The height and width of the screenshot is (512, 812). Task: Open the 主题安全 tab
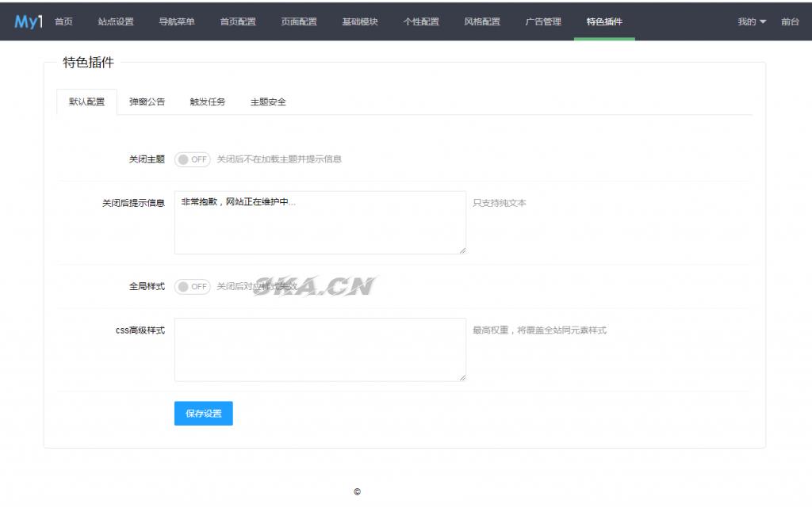pos(268,102)
